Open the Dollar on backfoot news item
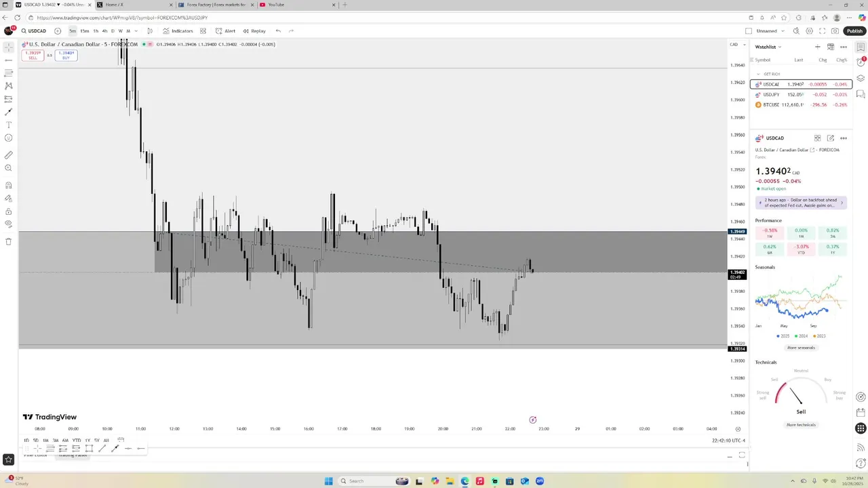Image resolution: width=868 pixels, height=488 pixels. coord(801,203)
